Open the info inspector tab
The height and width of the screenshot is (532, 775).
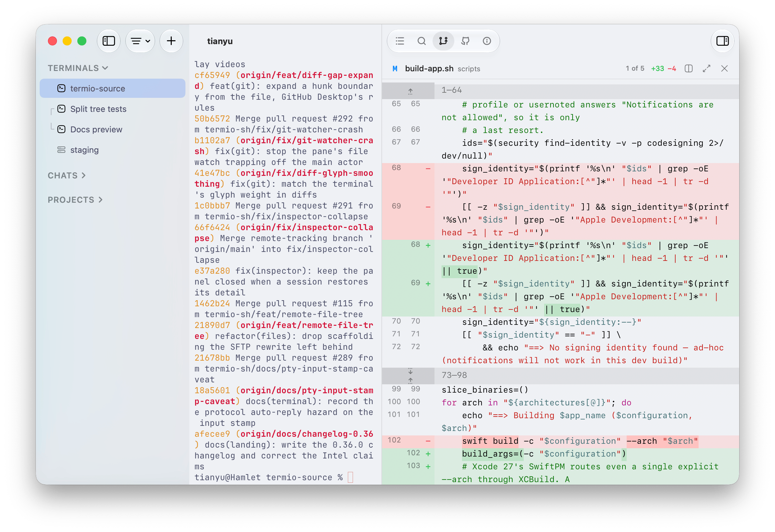(487, 41)
